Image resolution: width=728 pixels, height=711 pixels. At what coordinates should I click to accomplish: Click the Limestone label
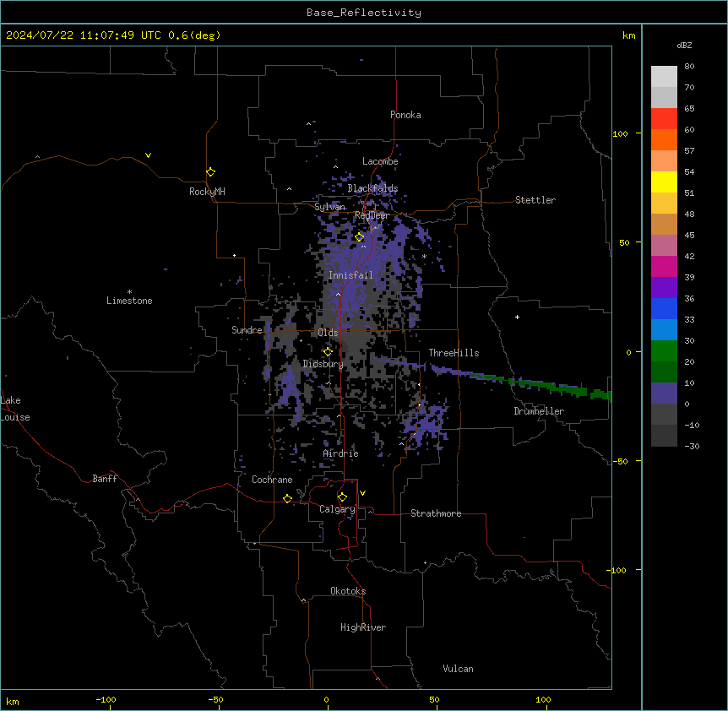click(129, 301)
